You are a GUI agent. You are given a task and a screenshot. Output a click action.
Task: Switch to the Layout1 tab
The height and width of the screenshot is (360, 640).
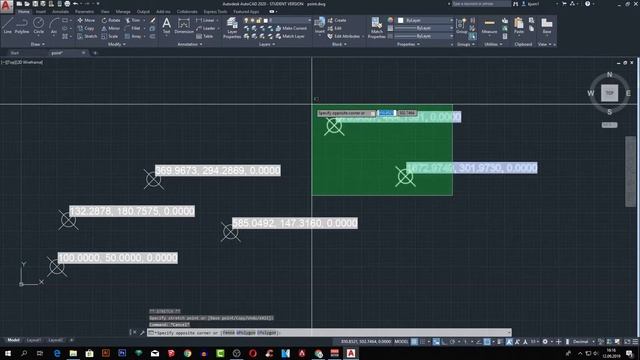tap(34, 340)
